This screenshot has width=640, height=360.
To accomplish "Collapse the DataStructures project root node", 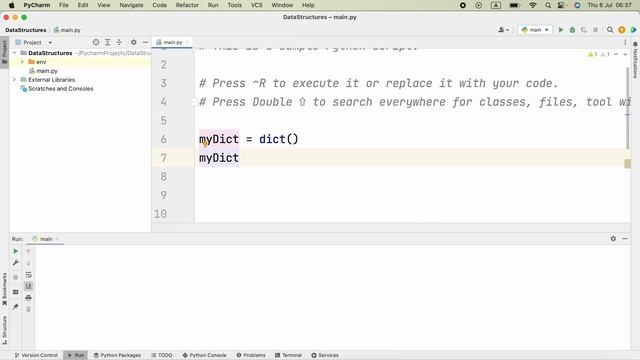I will 15,53.
